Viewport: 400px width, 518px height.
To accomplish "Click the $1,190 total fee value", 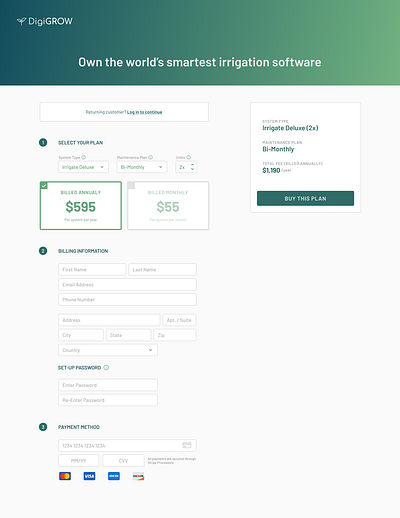I will click(x=271, y=170).
